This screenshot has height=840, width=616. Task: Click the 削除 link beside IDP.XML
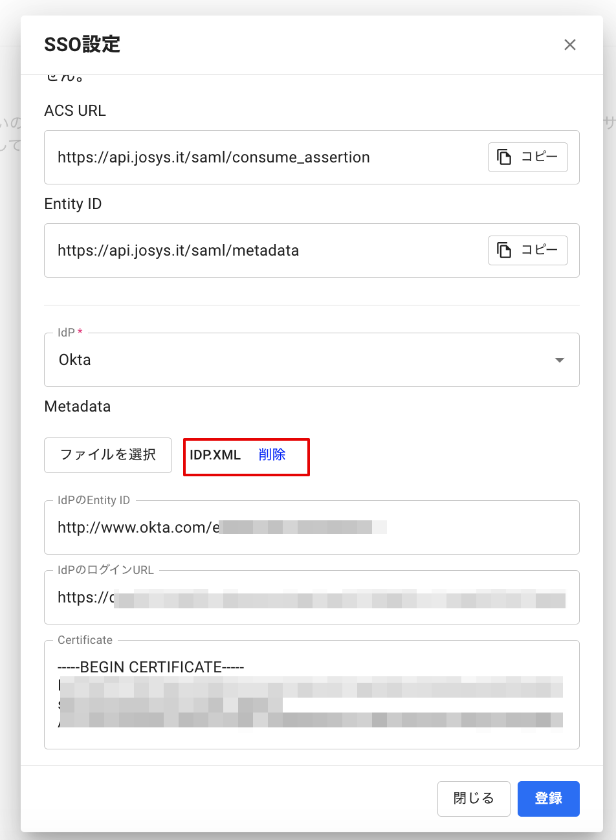(272, 455)
